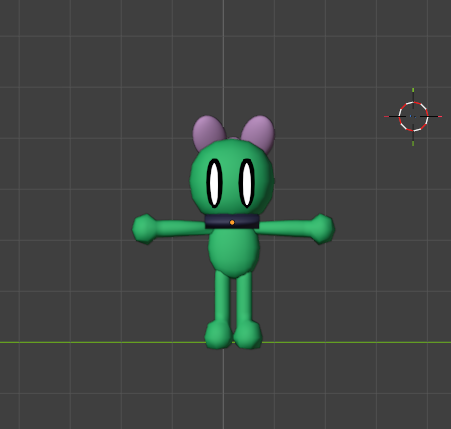Click the character's dark navy collar
This screenshot has height=429, width=451.
232,222
